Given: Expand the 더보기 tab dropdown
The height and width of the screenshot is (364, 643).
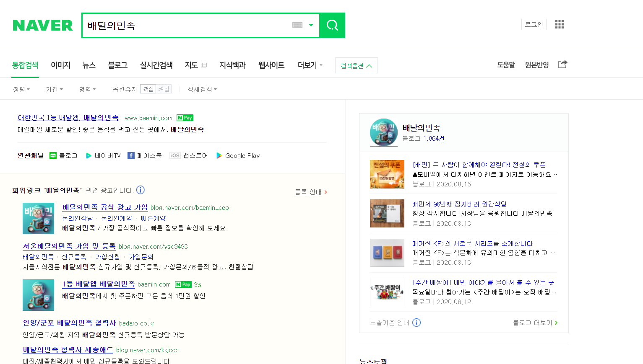Looking at the screenshot, I should [310, 65].
